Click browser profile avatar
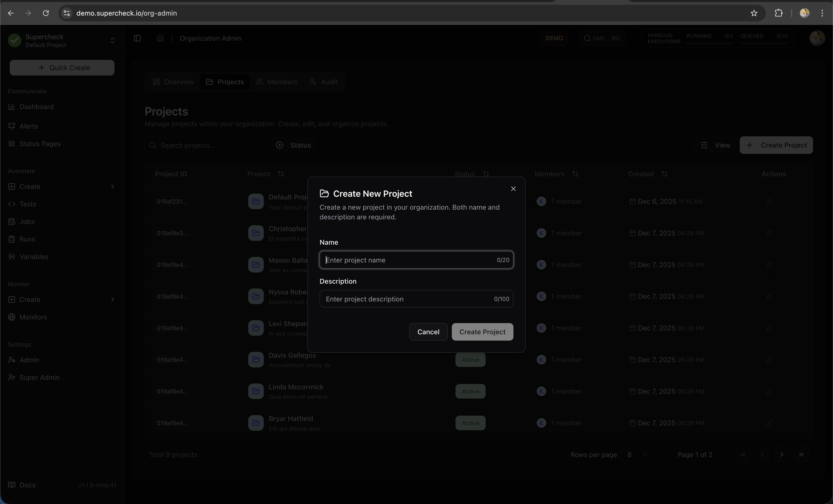Viewport: 833px width, 504px height. (804, 13)
